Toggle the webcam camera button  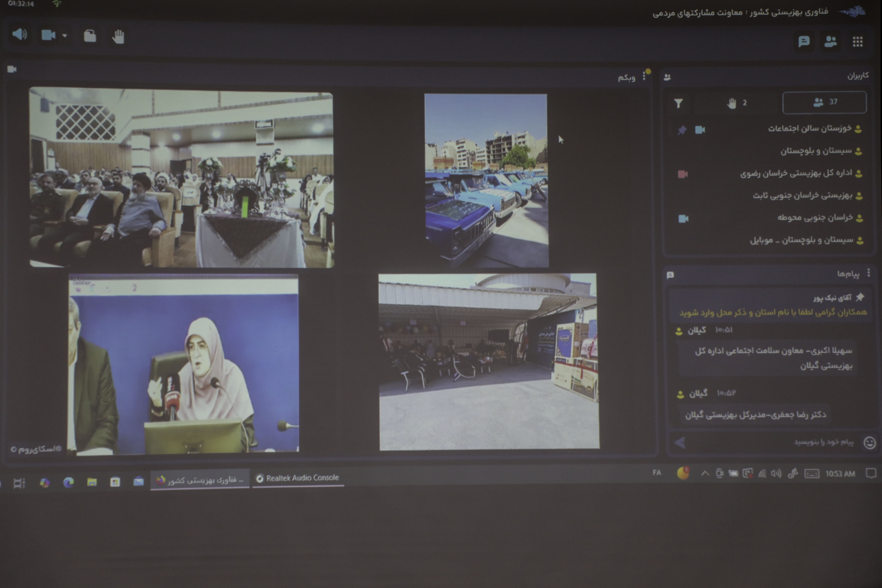coord(48,35)
